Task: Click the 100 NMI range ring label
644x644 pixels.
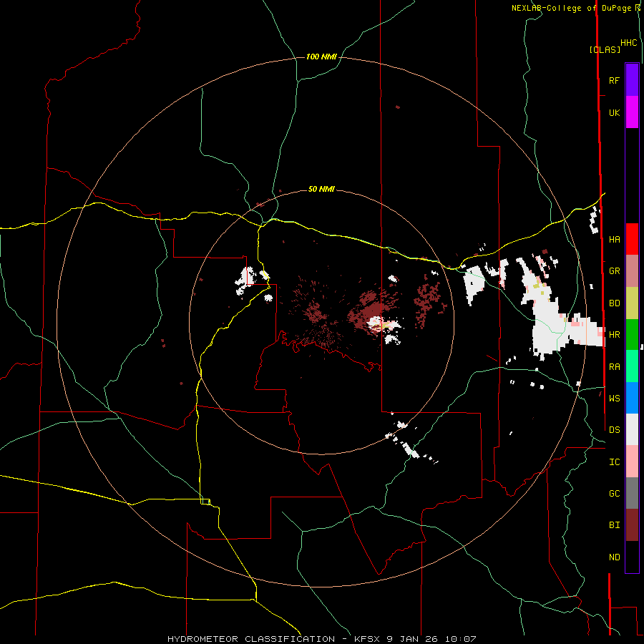Action: click(x=321, y=57)
